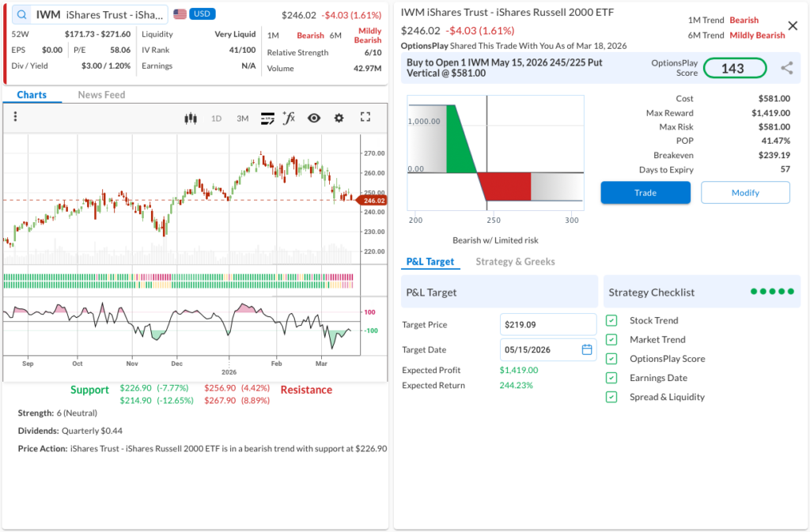The image size is (810, 532).
Task: Open the chart settings gear
Action: point(339,118)
